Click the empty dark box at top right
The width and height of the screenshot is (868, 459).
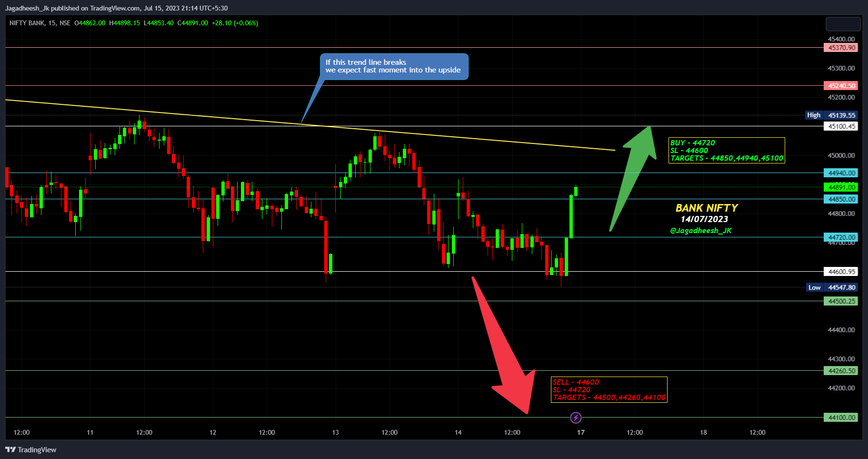(843, 24)
